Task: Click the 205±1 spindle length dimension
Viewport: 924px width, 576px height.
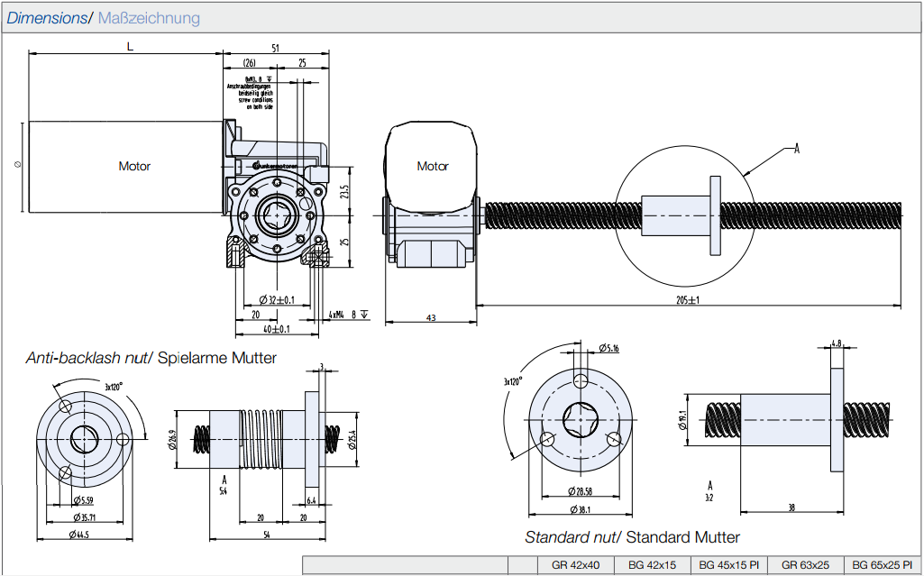Action: pos(688,299)
